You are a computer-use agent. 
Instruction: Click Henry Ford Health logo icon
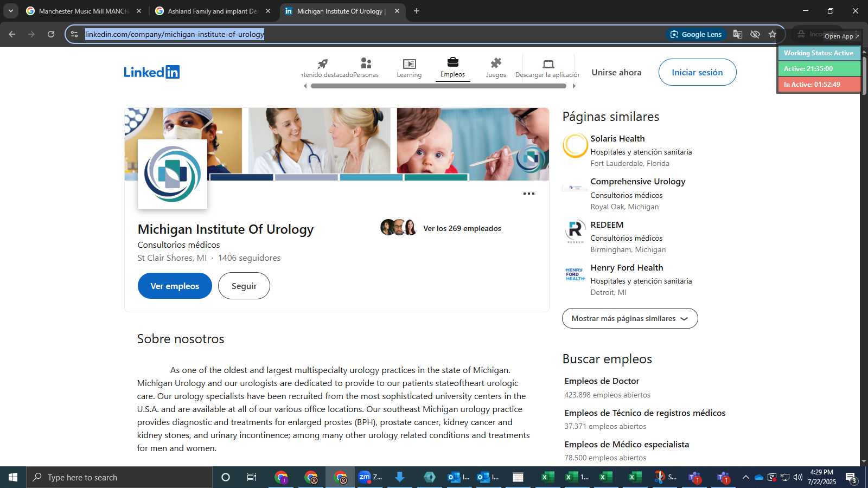click(575, 274)
